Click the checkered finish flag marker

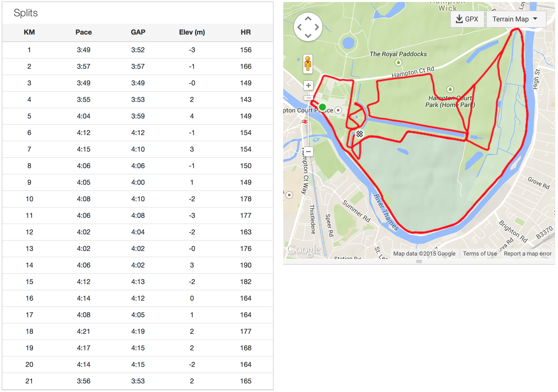pos(359,134)
